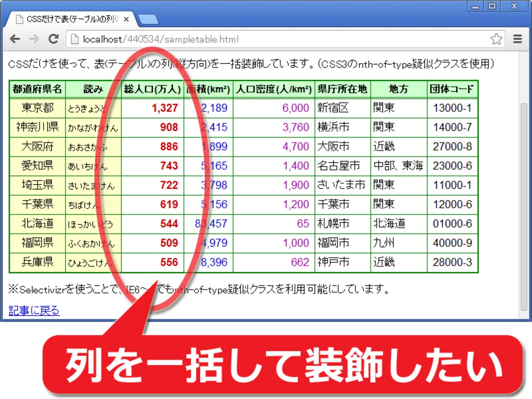Open a new tab with the new-tab button
The width and height of the screenshot is (532, 399).
tap(148, 20)
